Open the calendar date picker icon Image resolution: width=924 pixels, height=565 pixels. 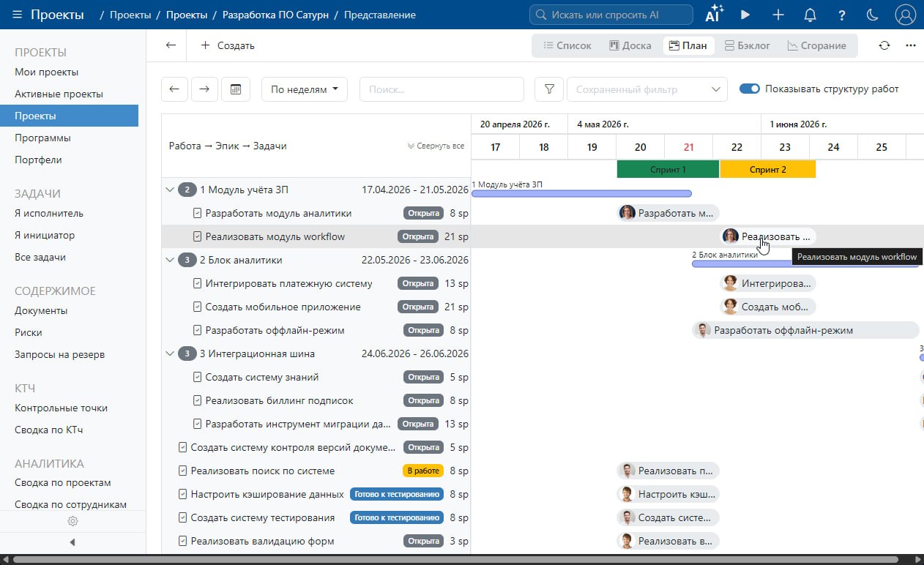point(236,89)
